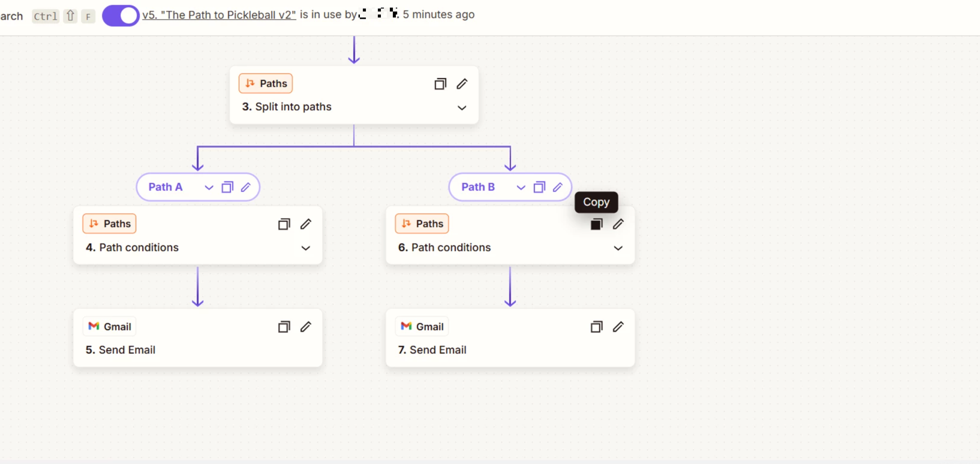Expand step 3 Split into paths chevron
This screenshot has height=464, width=980.
462,108
